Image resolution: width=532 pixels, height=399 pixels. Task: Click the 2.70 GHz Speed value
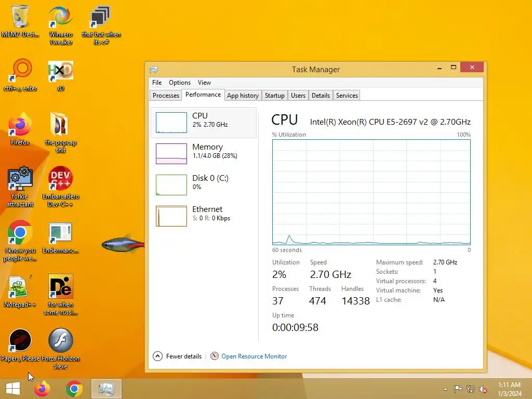pos(330,274)
